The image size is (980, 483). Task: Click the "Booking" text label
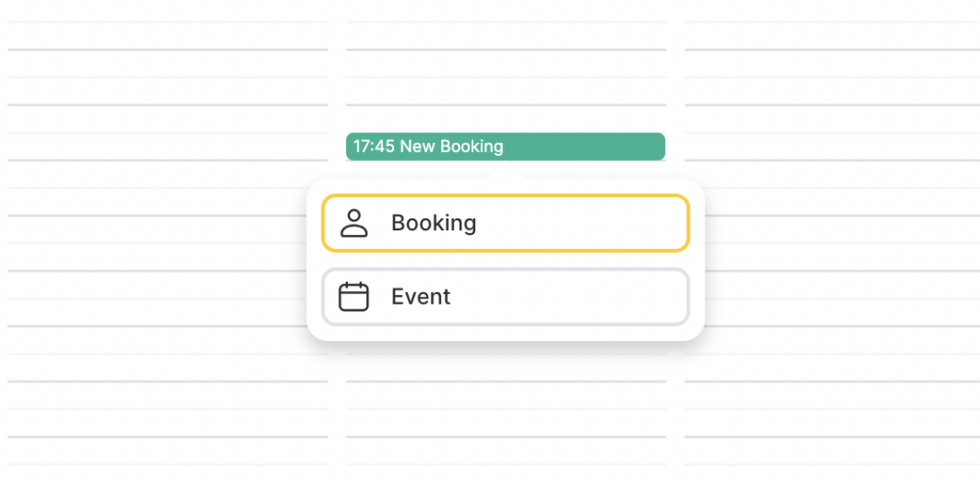click(434, 223)
